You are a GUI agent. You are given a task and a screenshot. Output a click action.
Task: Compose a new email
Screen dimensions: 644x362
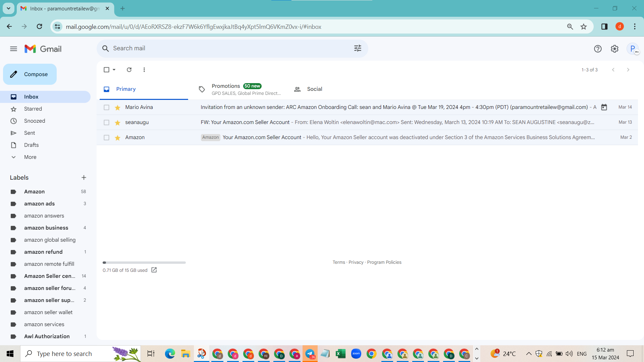point(30,74)
